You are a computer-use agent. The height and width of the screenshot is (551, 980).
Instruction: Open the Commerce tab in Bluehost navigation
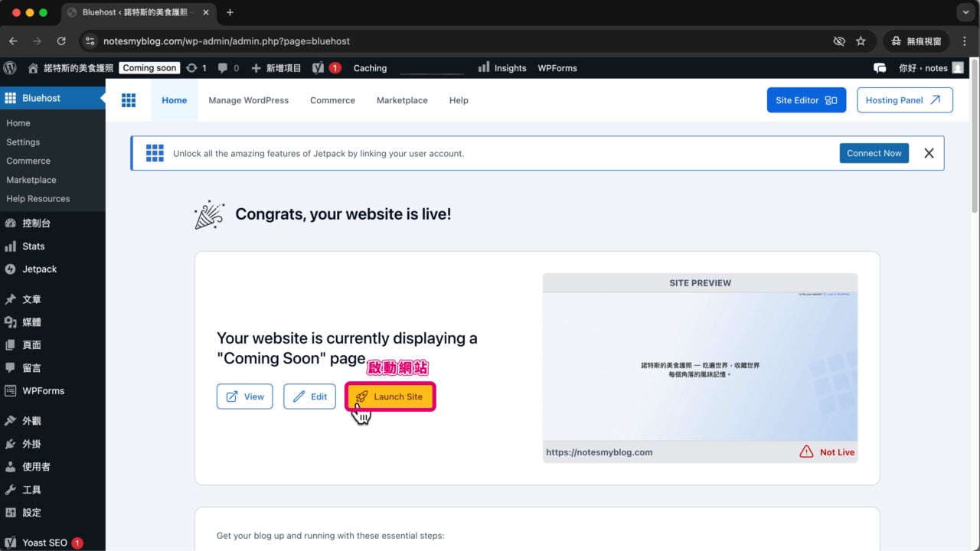point(332,100)
